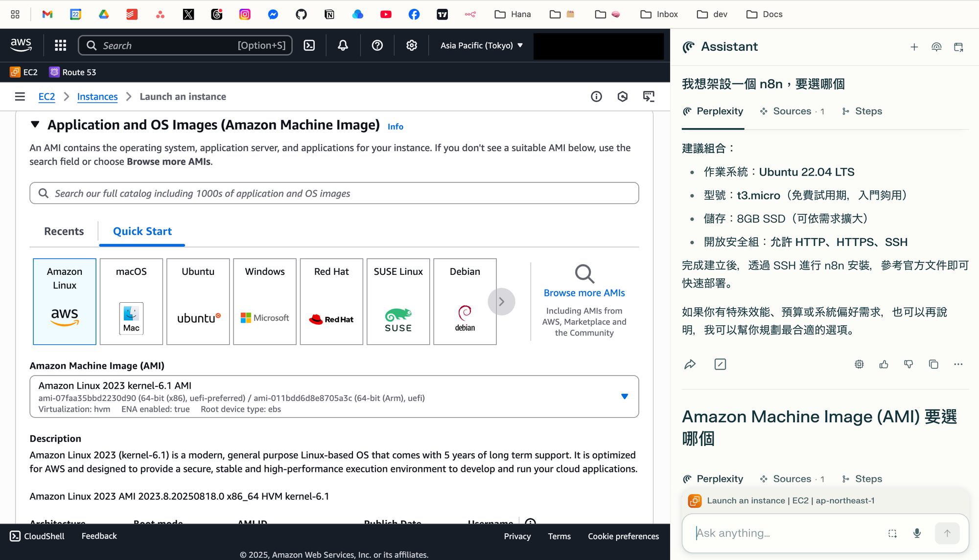The height and width of the screenshot is (560, 979).
Task: Show next AMI quick start options arrow
Action: pyautogui.click(x=501, y=302)
